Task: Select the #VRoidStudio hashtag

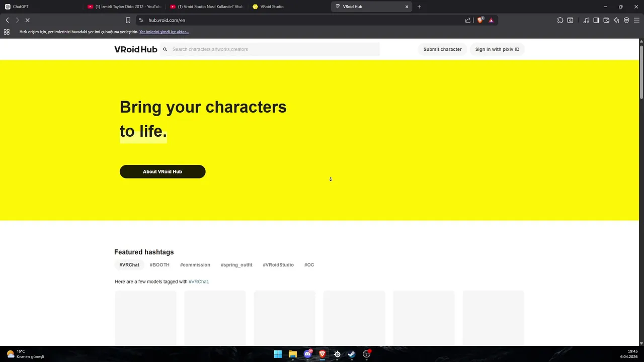Action: click(278, 265)
